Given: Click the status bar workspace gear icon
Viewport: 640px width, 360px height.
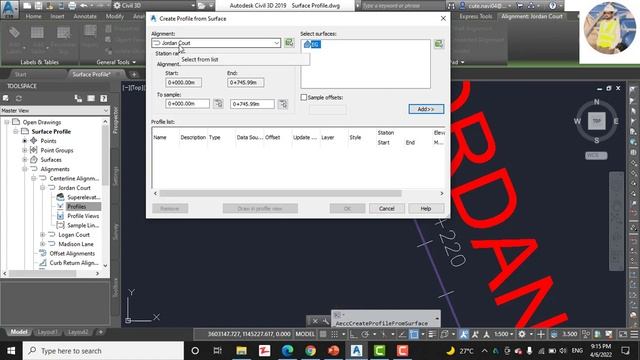Looking at the screenshot, I should (522, 334).
